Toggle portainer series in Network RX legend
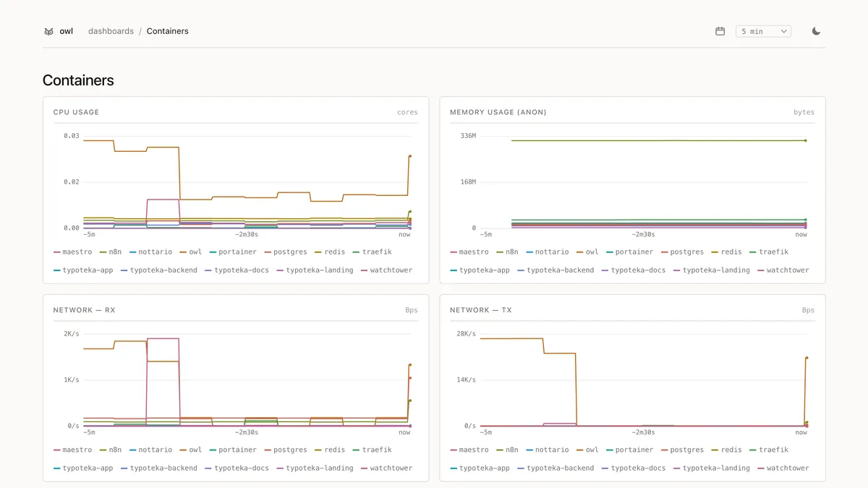868x488 pixels. pyautogui.click(x=233, y=450)
